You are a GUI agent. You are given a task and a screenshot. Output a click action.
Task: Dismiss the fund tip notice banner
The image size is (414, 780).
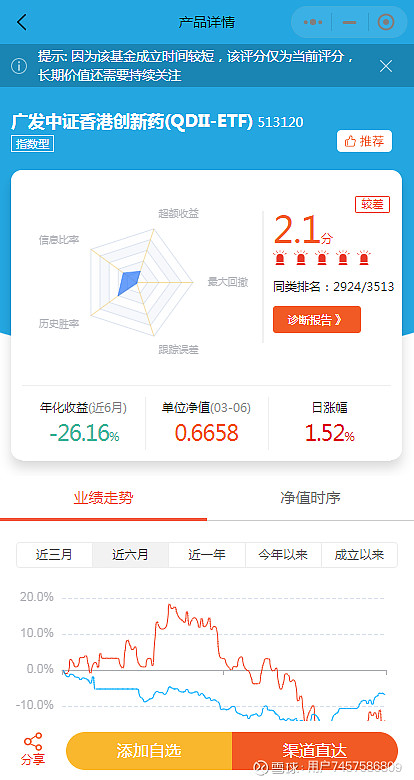pyautogui.click(x=386, y=66)
